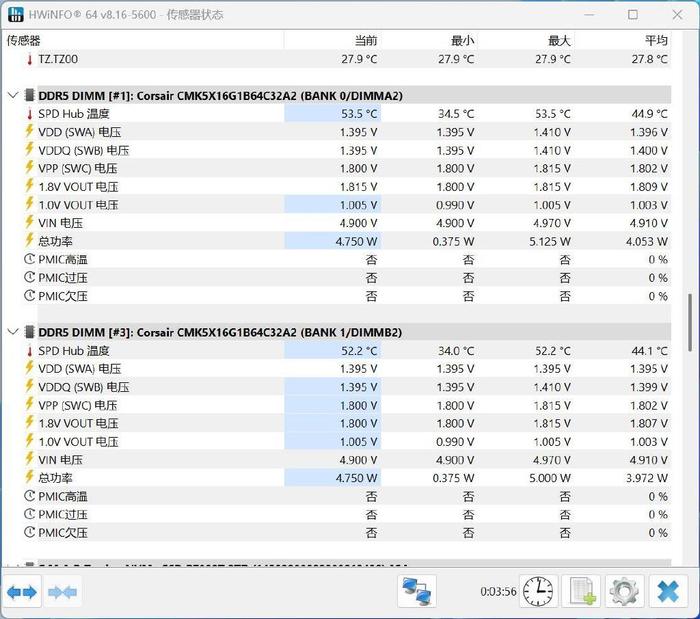The width and height of the screenshot is (700, 619).
Task: Click clock icon of DIMM #3 PMIC欠压
Action: point(29,532)
